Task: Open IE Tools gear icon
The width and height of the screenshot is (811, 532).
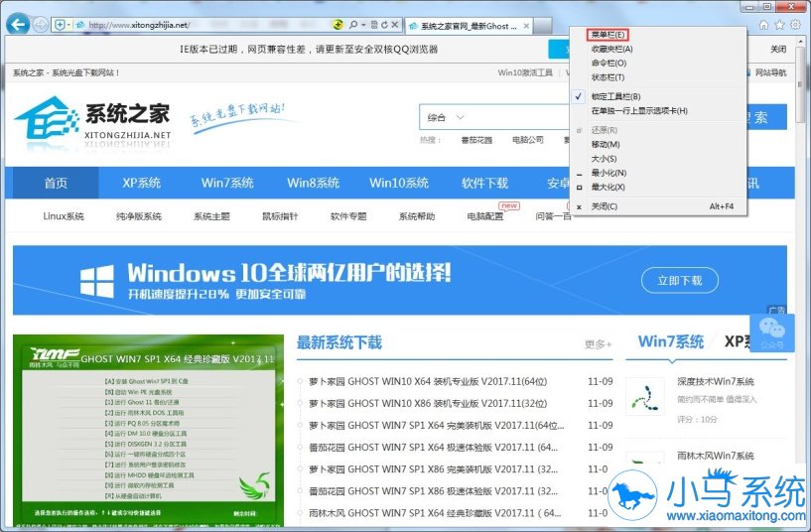Action: pyautogui.click(x=795, y=24)
